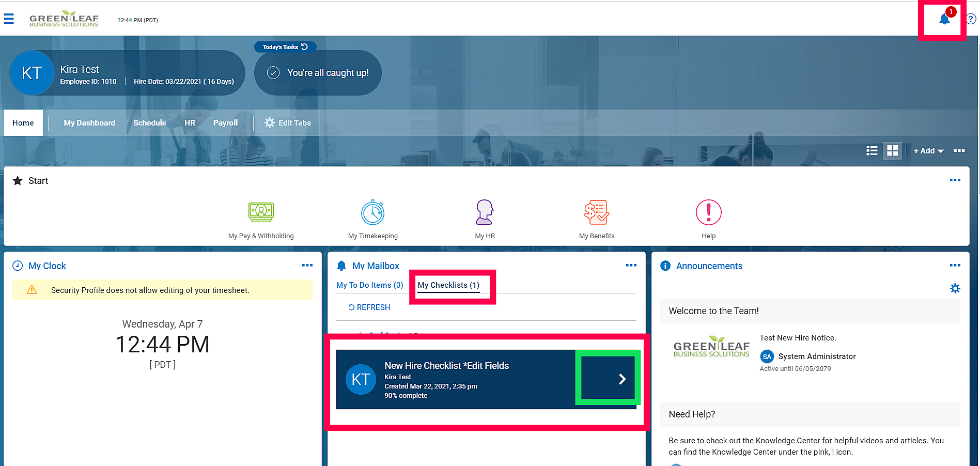This screenshot has width=980, height=466.
Task: Click the Test New Hire Notice text
Action: tap(798, 338)
